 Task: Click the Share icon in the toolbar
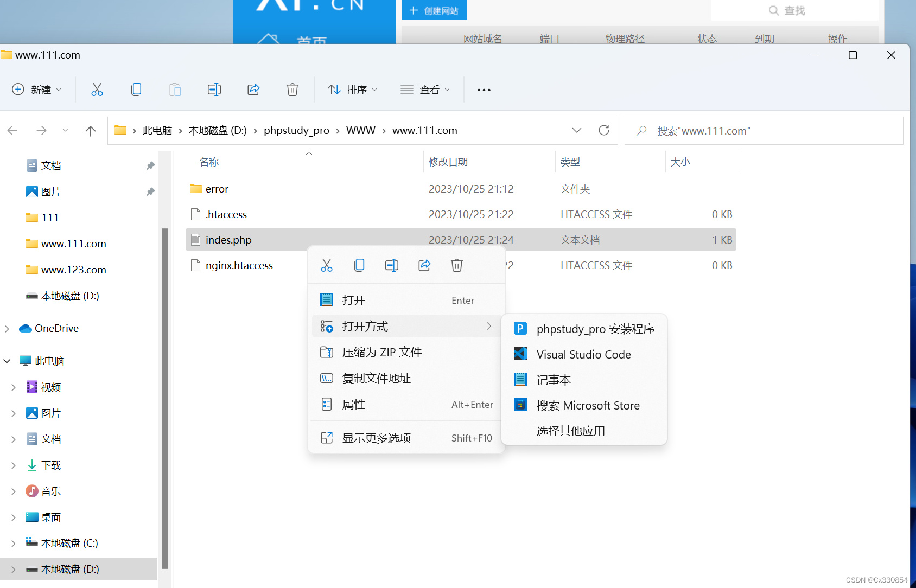tap(253, 90)
